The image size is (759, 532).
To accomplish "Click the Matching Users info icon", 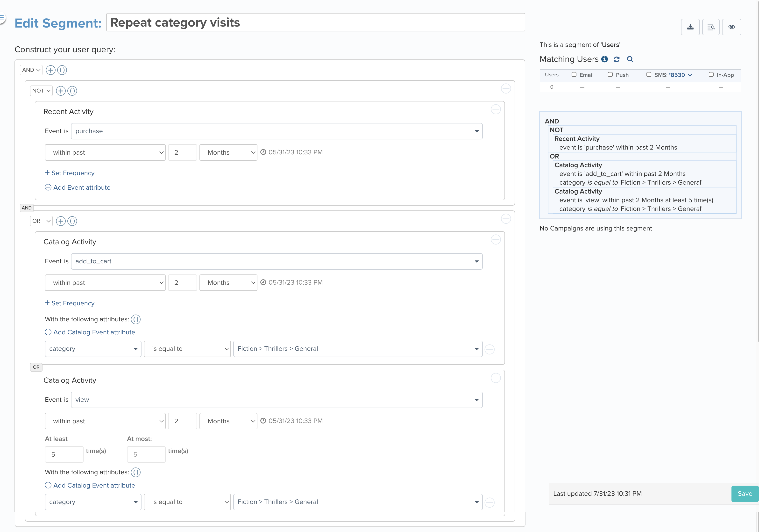I will [604, 59].
